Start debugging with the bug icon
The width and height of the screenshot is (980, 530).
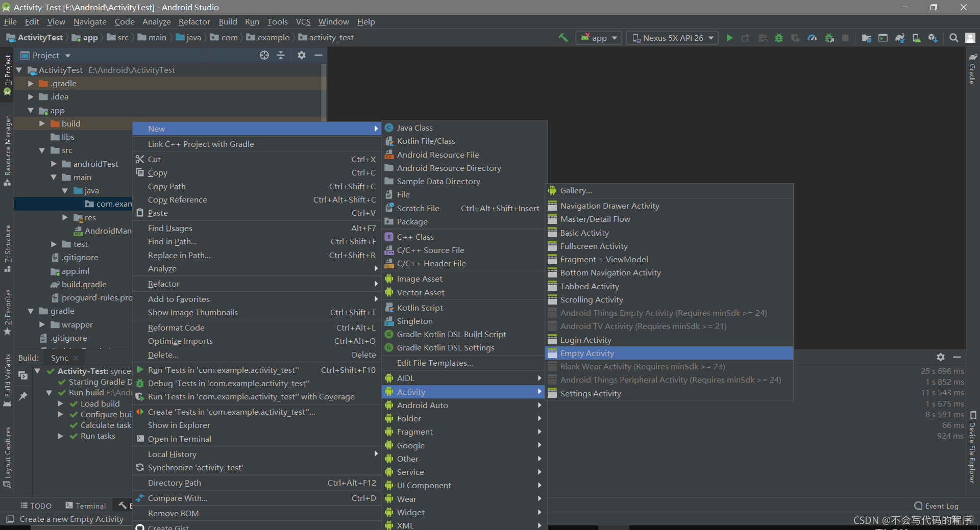(779, 38)
